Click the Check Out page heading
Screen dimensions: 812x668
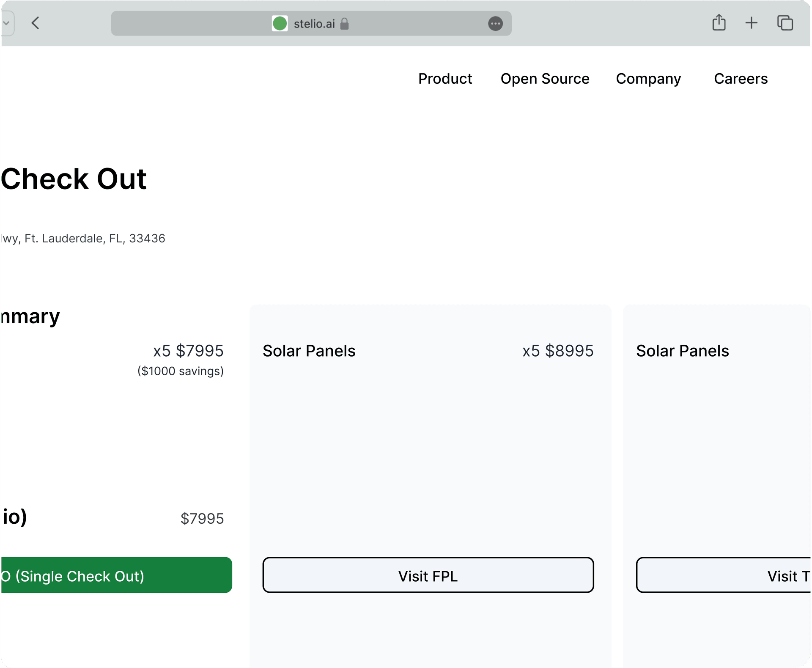[74, 179]
